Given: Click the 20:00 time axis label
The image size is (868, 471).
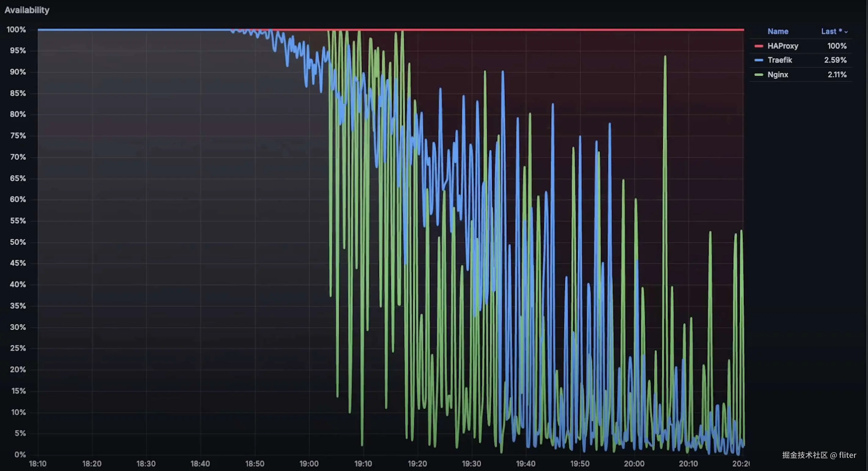Looking at the screenshot, I should (x=634, y=464).
